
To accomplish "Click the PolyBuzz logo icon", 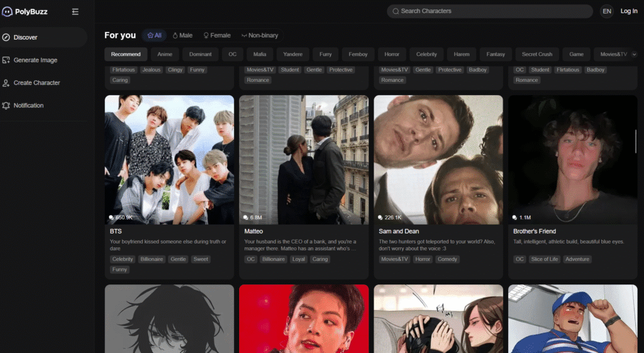I will [x=8, y=11].
